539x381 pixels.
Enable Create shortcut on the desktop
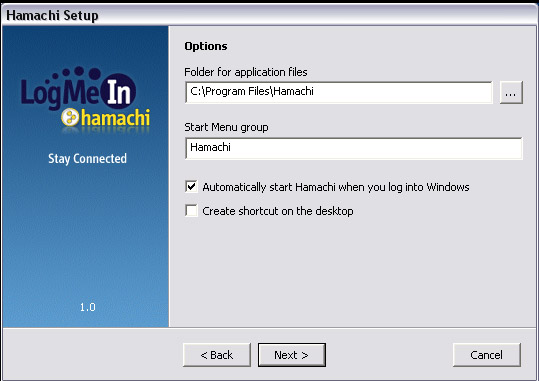click(191, 210)
